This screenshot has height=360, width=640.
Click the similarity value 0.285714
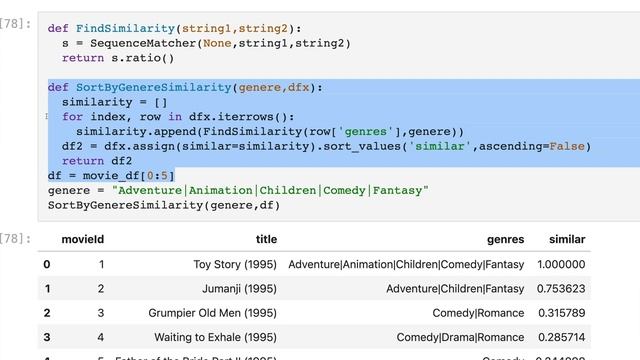coord(562,338)
